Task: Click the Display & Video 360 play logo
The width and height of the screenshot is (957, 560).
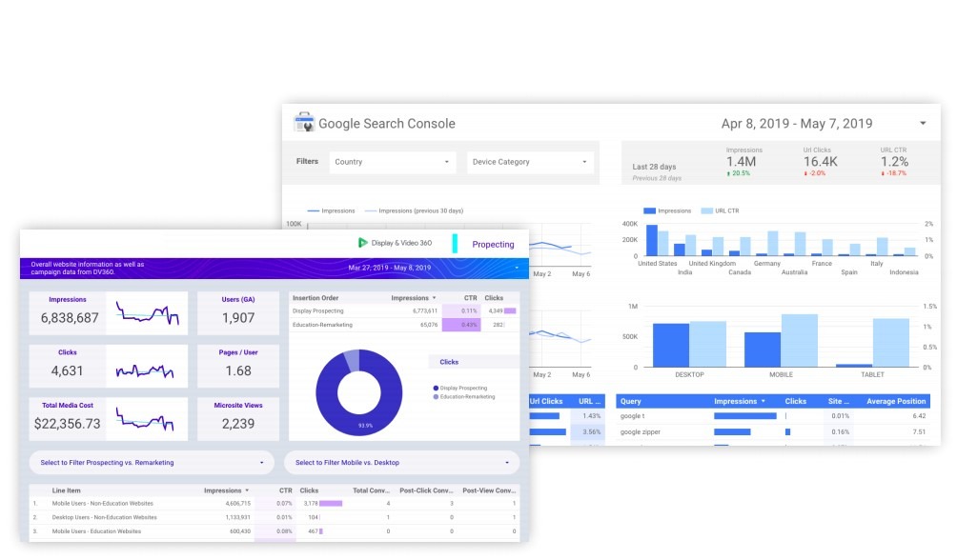Action: [362, 243]
